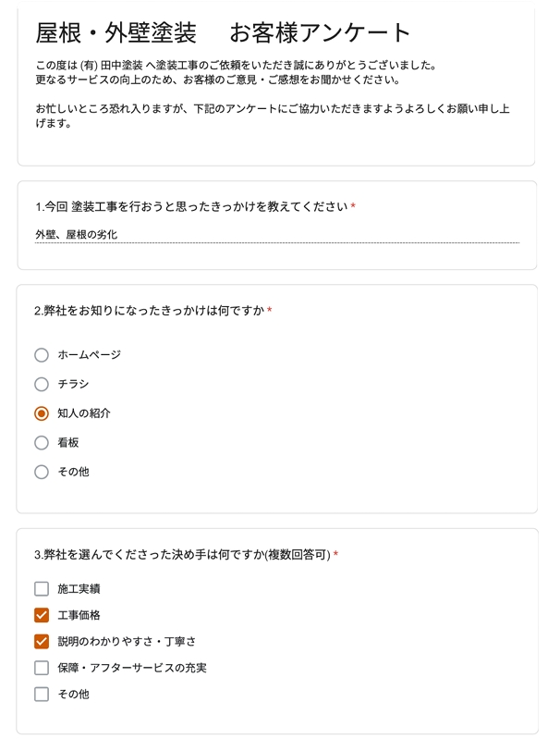This screenshot has height=751, width=560.
Task: Click the チラシ option label
Action: point(73,384)
